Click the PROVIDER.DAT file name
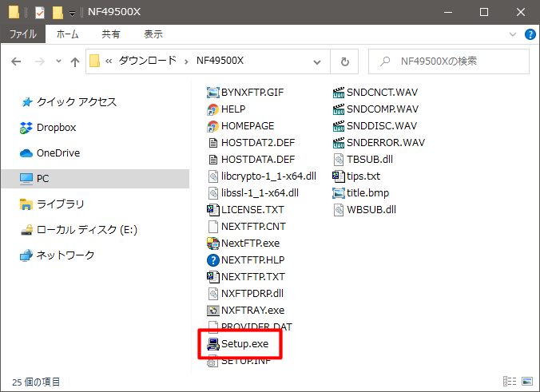 point(256,326)
